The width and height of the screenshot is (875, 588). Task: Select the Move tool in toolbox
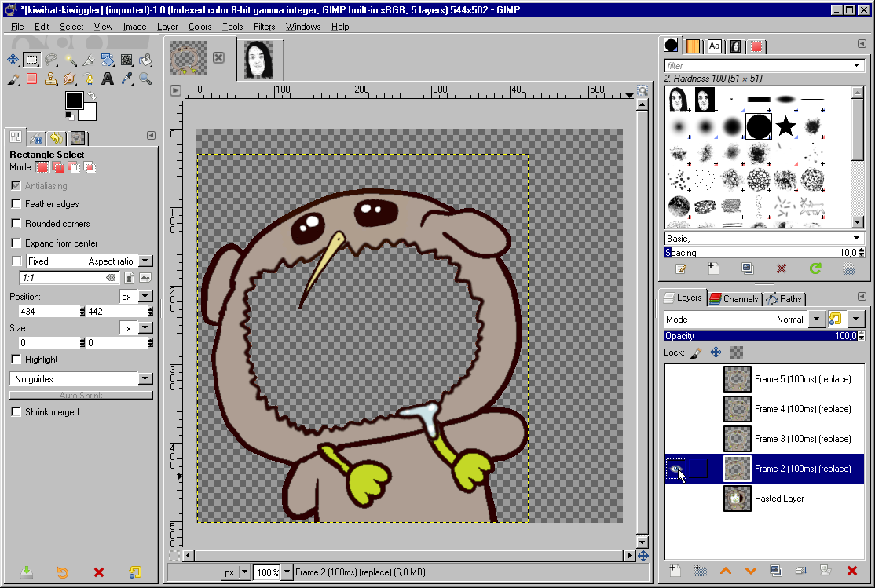pos(13,60)
